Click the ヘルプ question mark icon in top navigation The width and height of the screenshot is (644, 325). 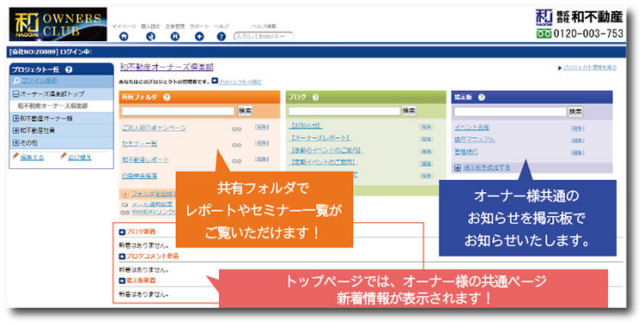coord(221,37)
